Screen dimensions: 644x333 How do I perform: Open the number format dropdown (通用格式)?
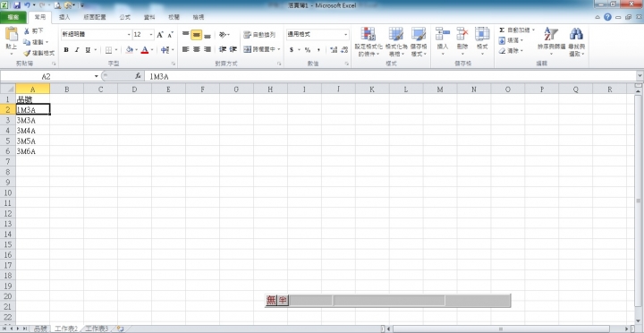(346, 35)
